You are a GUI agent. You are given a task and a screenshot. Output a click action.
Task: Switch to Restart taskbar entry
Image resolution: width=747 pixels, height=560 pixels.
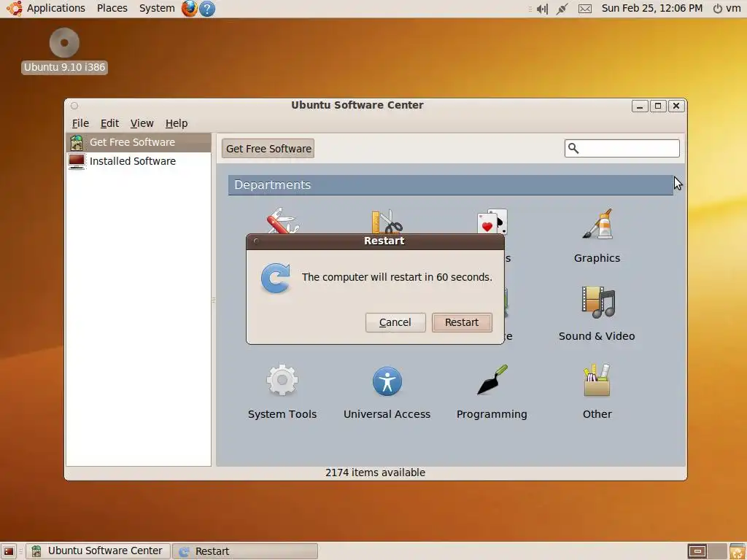click(x=245, y=551)
